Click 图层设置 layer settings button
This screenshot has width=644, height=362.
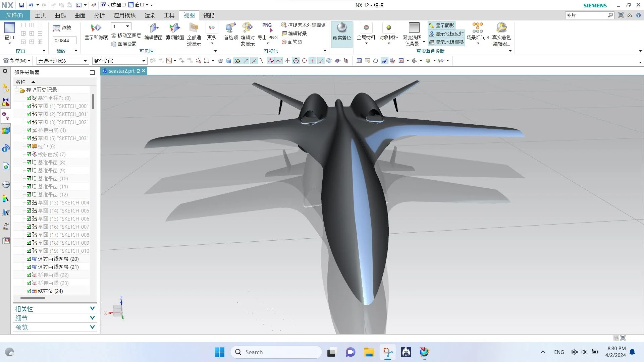click(x=124, y=44)
